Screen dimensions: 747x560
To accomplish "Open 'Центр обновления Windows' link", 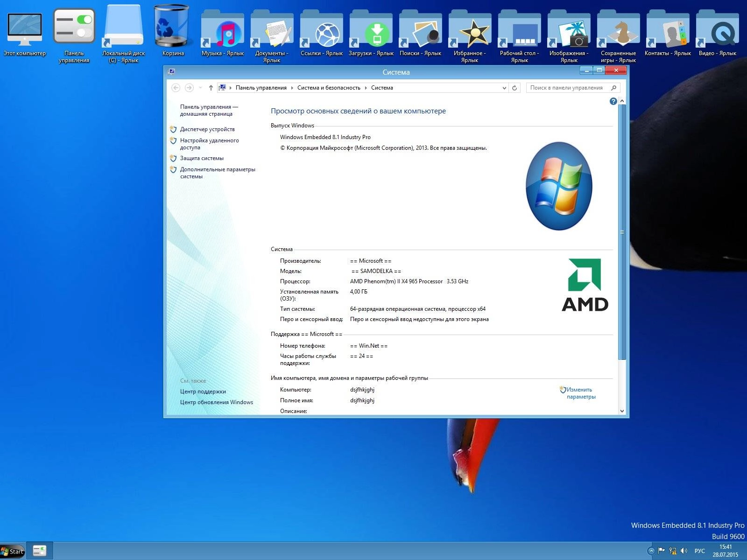I will [217, 402].
